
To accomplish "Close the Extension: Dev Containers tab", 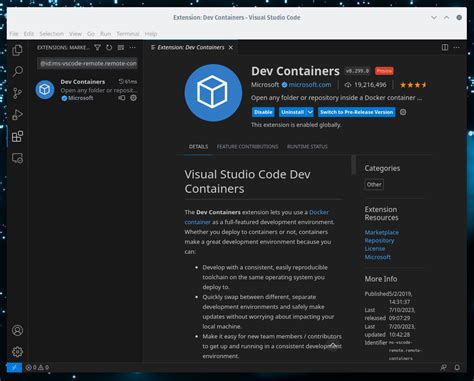I will 231,48.
